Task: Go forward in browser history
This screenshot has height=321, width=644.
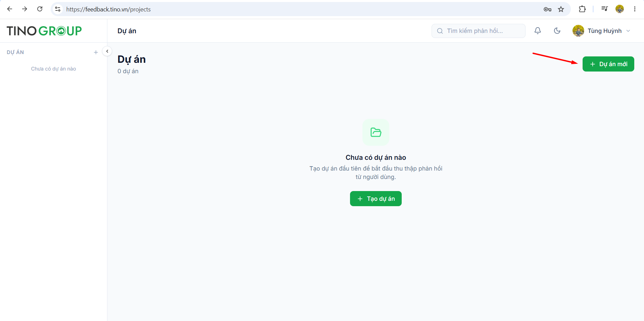Action: (x=24, y=9)
